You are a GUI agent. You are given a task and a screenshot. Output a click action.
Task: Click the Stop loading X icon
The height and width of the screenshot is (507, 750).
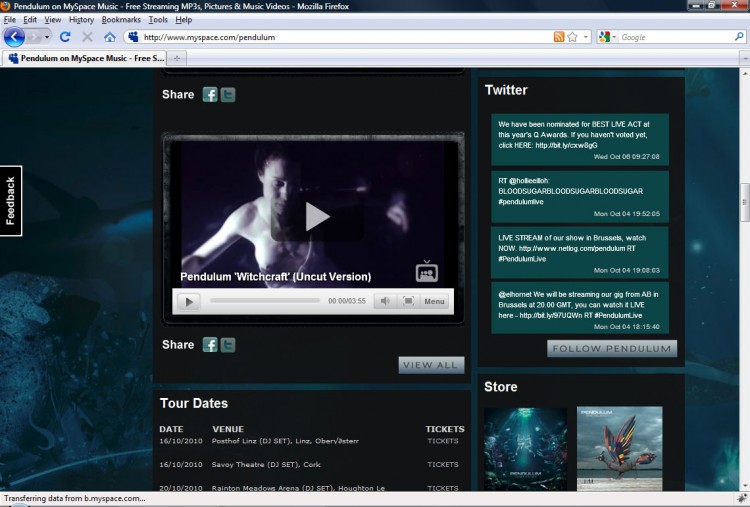(x=87, y=37)
